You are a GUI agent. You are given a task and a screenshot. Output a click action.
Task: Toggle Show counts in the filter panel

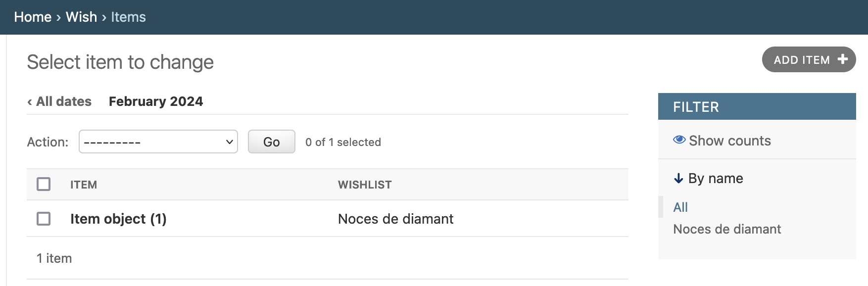[722, 141]
